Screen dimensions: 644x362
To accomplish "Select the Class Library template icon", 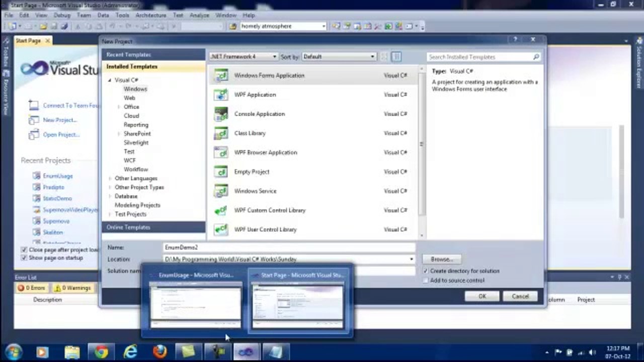I will click(221, 133).
